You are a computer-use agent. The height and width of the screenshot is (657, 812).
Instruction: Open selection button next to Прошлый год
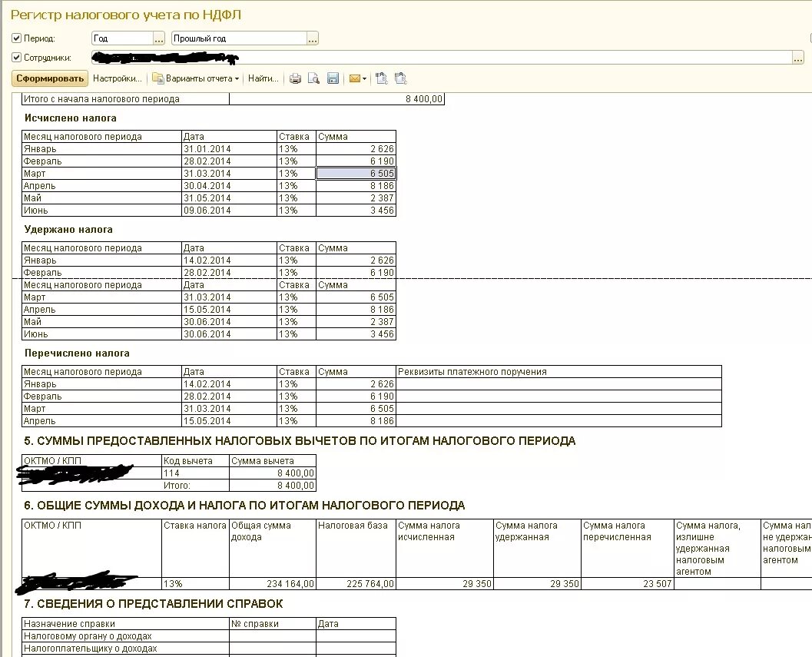pos(312,38)
